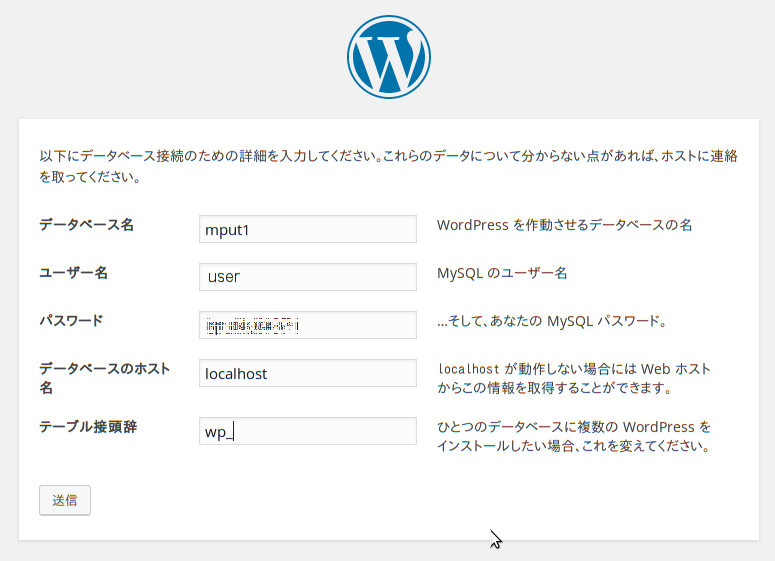Viewport: 775px width, 561px height.
Task: Click the WordPress logo at top
Action: pos(388,57)
